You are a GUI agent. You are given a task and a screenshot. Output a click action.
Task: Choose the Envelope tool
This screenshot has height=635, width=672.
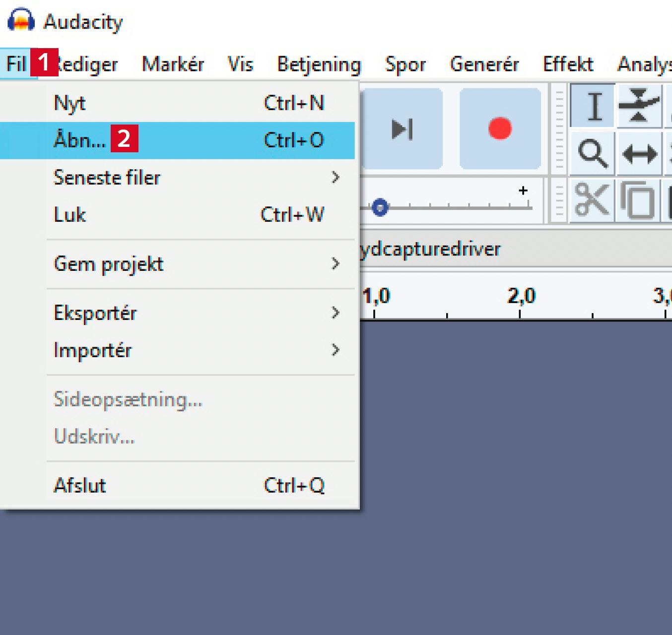pyautogui.click(x=639, y=106)
